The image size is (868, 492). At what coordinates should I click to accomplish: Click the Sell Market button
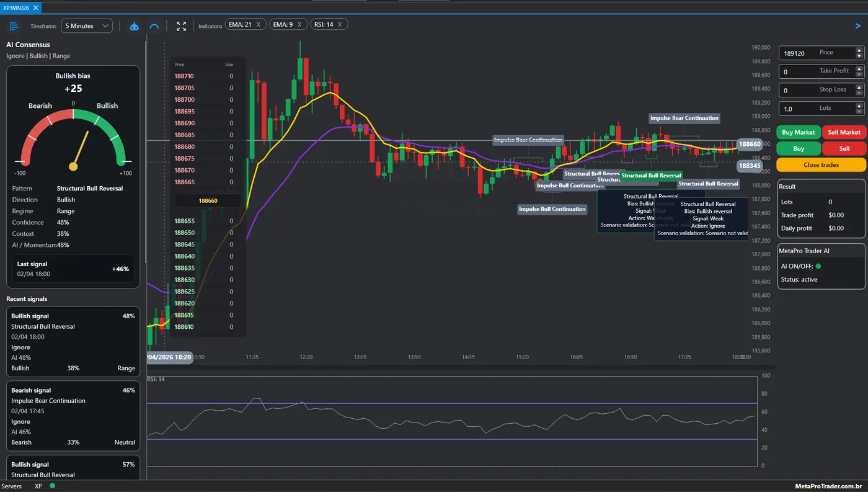[x=844, y=132]
